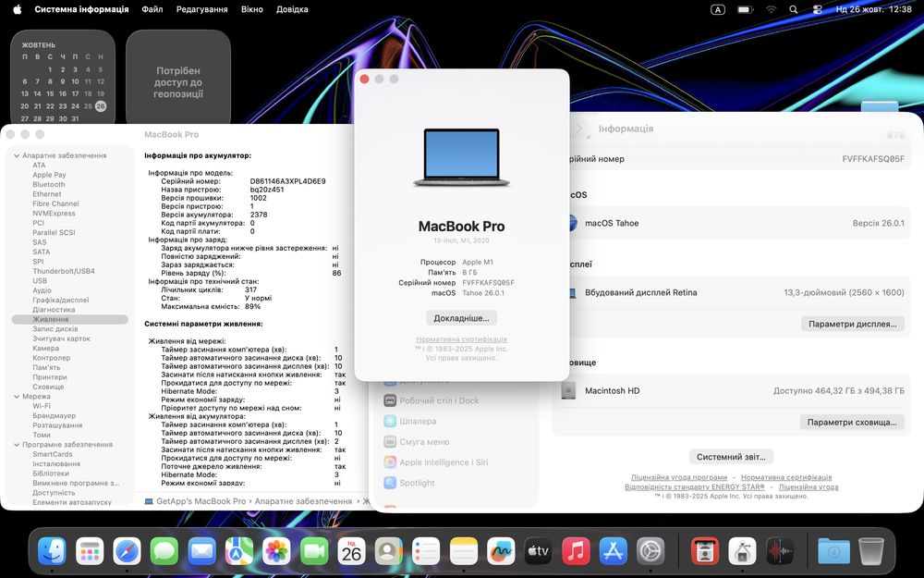Collapse the Програмне забезпечення tree section
This screenshot has width=924, height=578.
point(17,445)
